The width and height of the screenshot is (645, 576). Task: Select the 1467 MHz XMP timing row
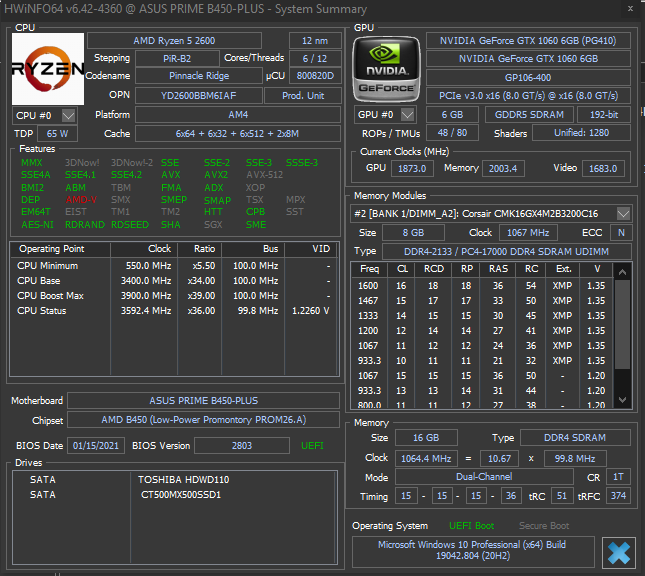tap(482, 301)
